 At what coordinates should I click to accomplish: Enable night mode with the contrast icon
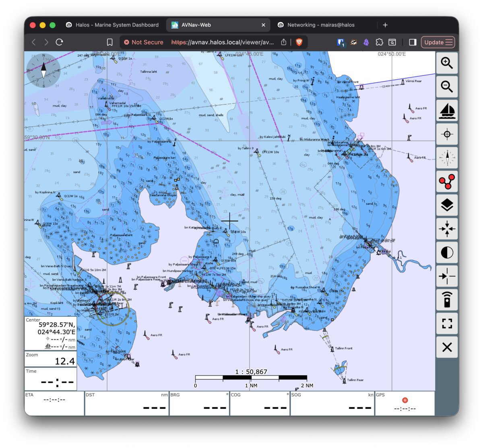(447, 253)
